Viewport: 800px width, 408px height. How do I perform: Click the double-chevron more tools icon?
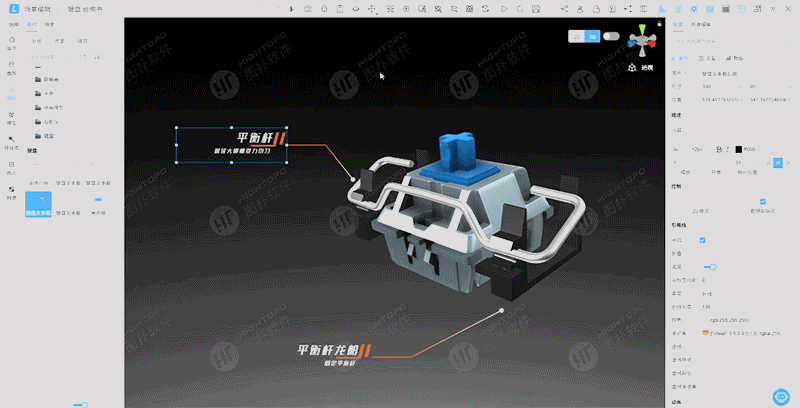[x=773, y=9]
